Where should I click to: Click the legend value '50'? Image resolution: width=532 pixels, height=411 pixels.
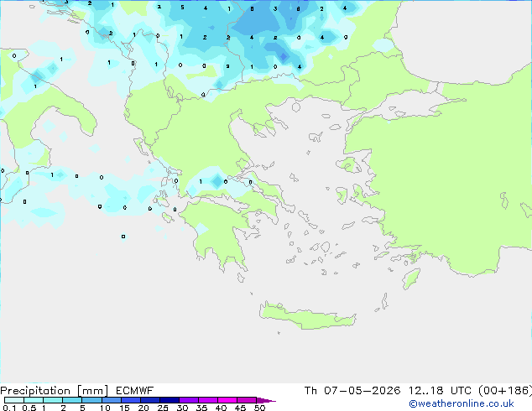point(259,408)
